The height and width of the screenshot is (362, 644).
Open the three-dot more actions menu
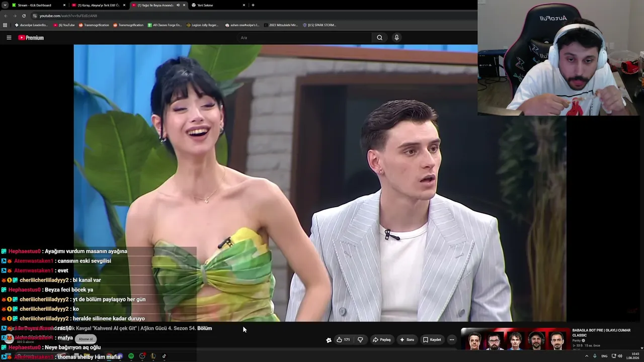pos(452,340)
